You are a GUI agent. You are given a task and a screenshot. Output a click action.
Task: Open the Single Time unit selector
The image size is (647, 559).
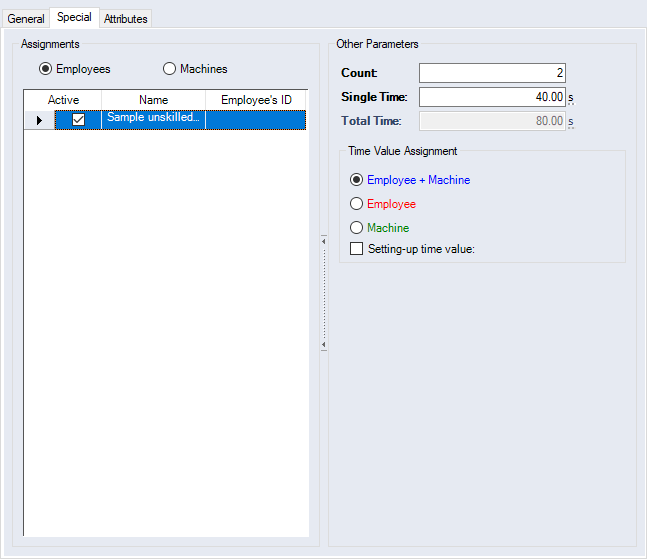click(x=571, y=98)
